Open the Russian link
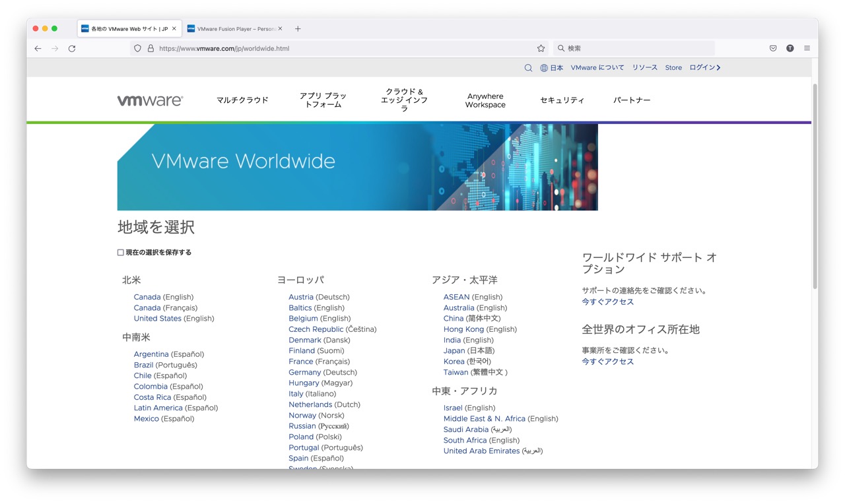845x504 pixels. [x=302, y=426]
